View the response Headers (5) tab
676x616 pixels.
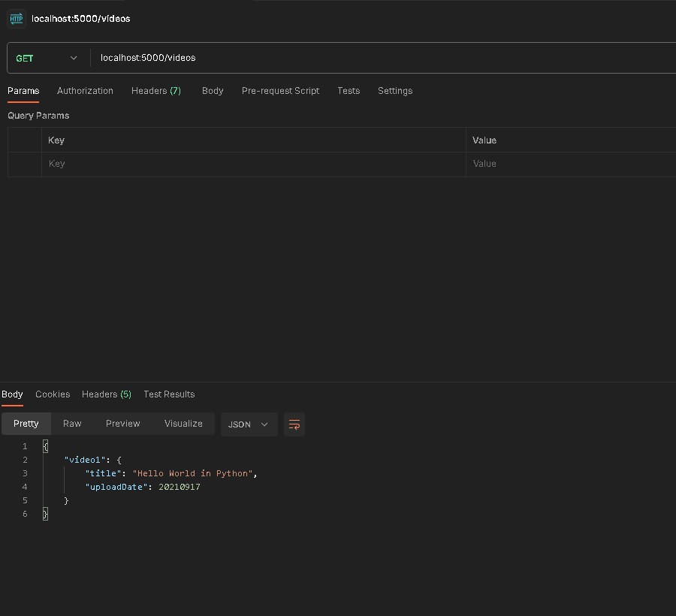pos(106,394)
